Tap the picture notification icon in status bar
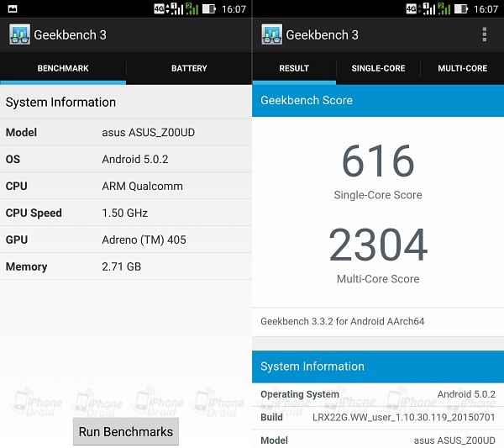 13,9
